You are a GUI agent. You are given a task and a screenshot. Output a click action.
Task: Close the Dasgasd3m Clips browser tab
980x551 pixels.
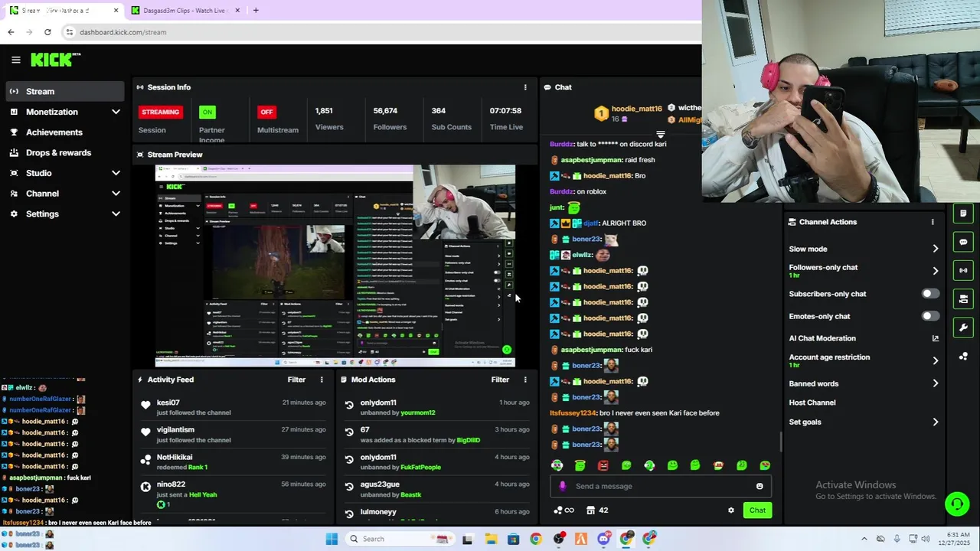point(237,11)
